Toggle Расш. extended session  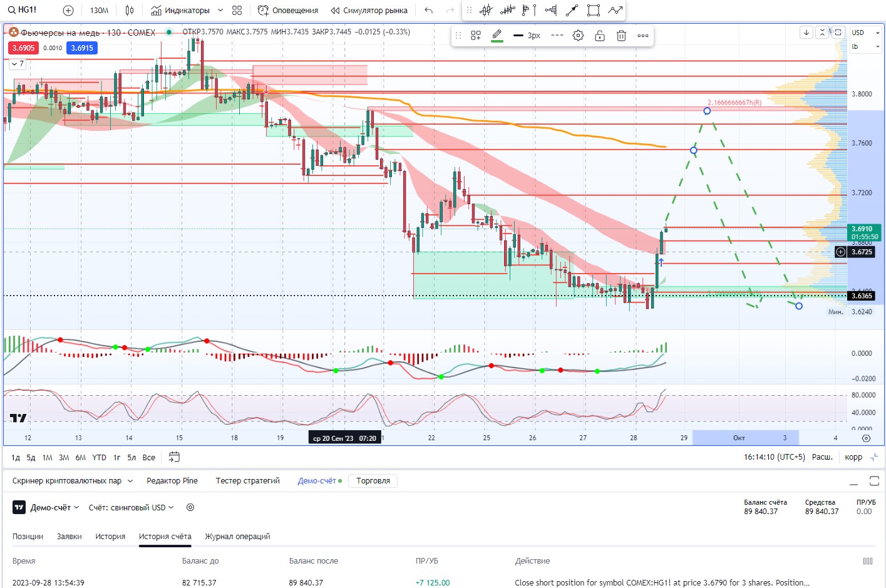[822, 457]
